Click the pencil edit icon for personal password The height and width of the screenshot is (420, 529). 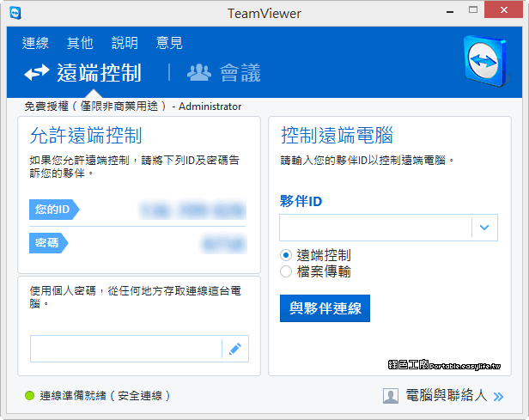235,349
